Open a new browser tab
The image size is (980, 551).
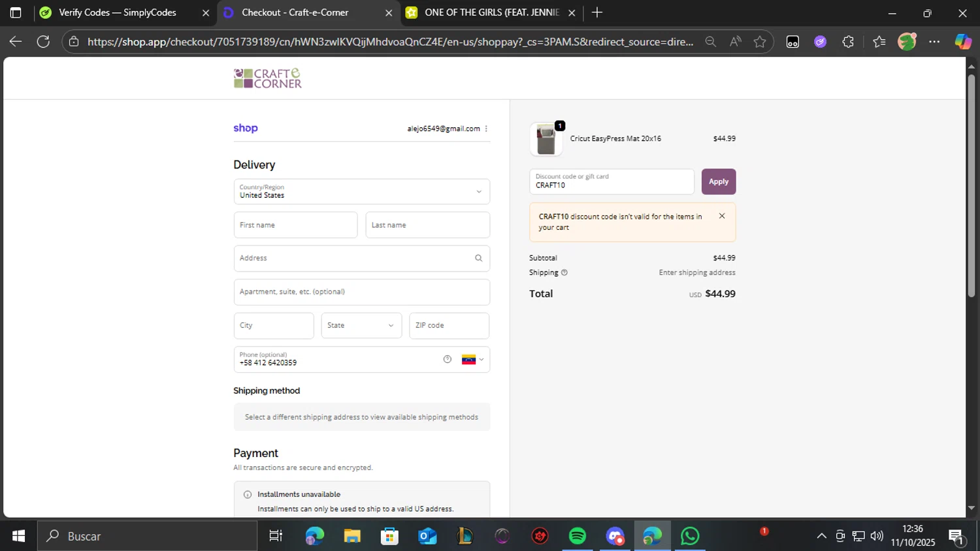point(596,12)
